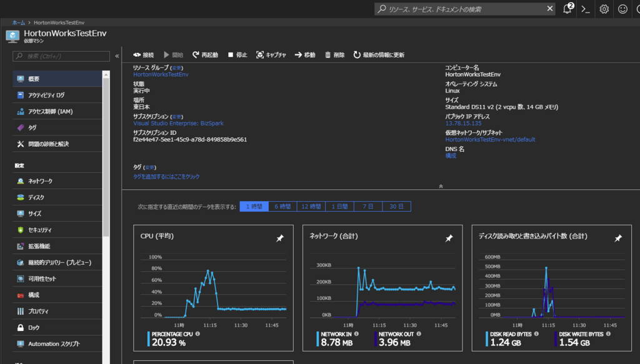Click 変更 link next to リソース グループ
Viewport: 640px width, 364px height.
tap(176, 68)
